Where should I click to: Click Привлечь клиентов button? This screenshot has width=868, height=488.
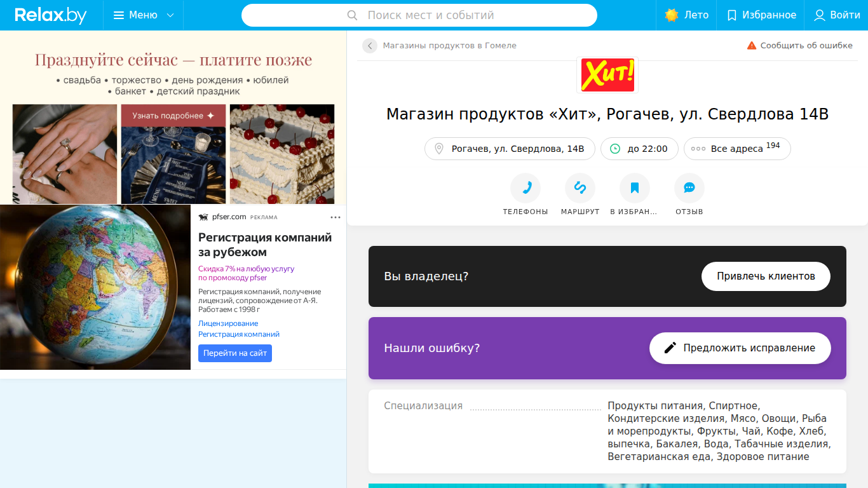[x=766, y=276]
